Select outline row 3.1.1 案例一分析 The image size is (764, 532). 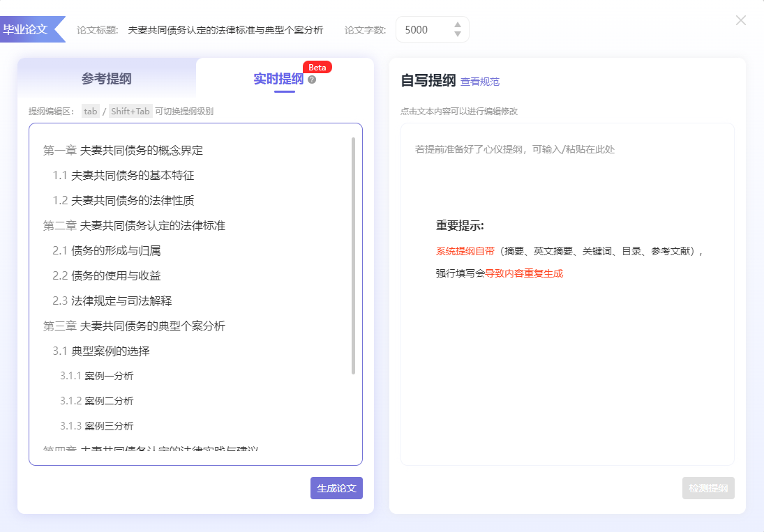96,376
